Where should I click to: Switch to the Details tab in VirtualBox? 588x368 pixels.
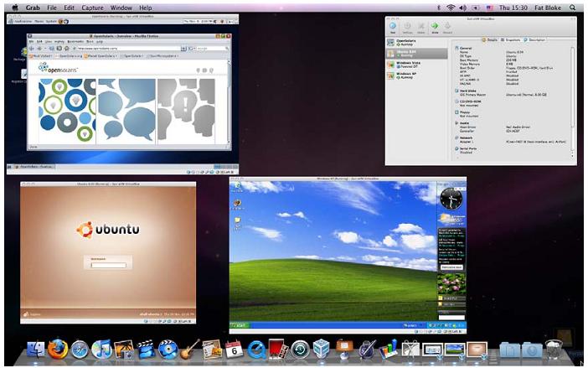[x=490, y=39]
